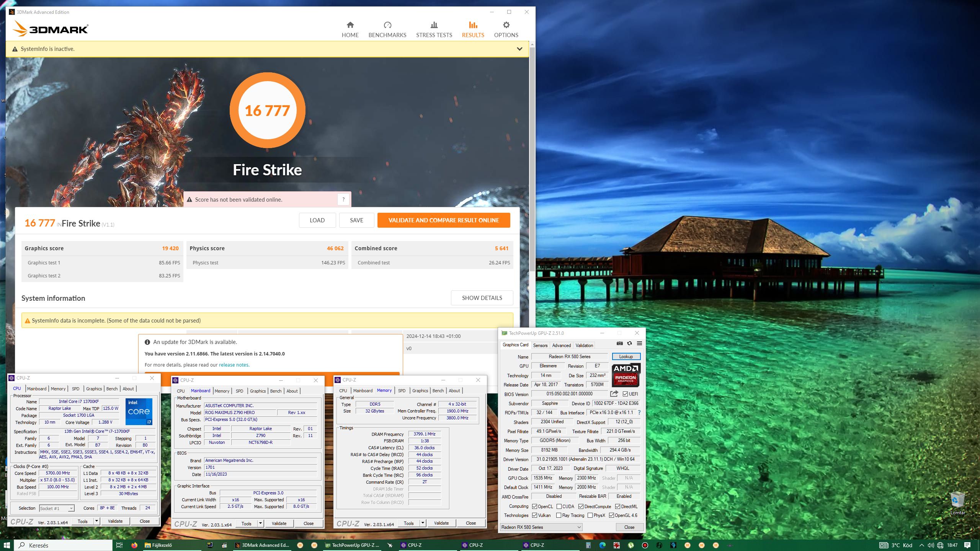Image resolution: width=980 pixels, height=551 pixels.
Task: Launch Firefox from the taskbar
Action: (134, 545)
